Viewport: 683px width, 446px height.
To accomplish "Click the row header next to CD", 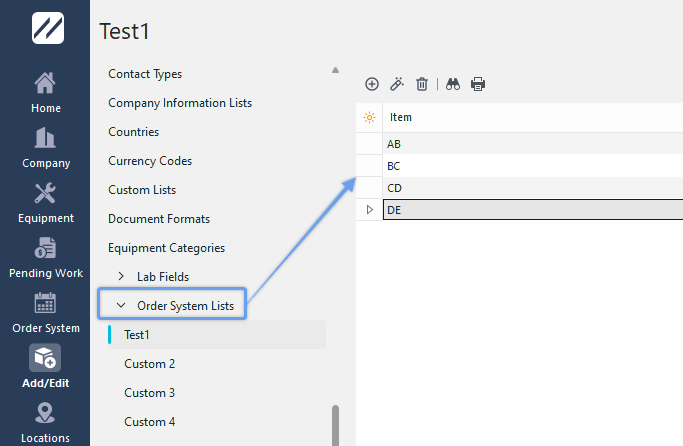I will (x=369, y=188).
